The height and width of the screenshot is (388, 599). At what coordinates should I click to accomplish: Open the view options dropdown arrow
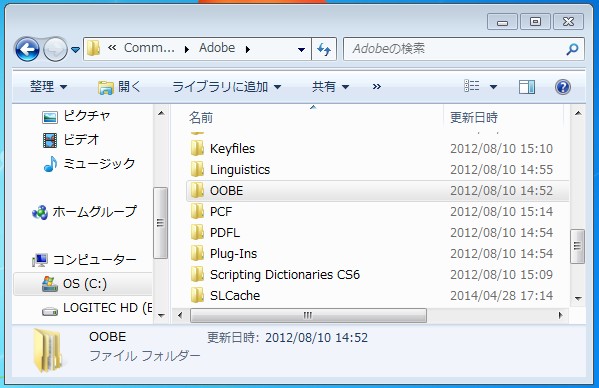point(493,87)
